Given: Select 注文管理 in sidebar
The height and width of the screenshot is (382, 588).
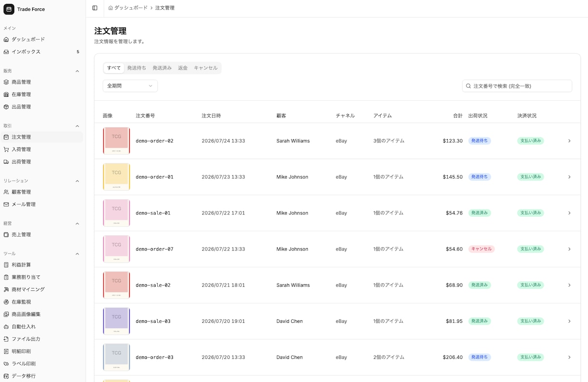Looking at the screenshot, I should point(42,137).
